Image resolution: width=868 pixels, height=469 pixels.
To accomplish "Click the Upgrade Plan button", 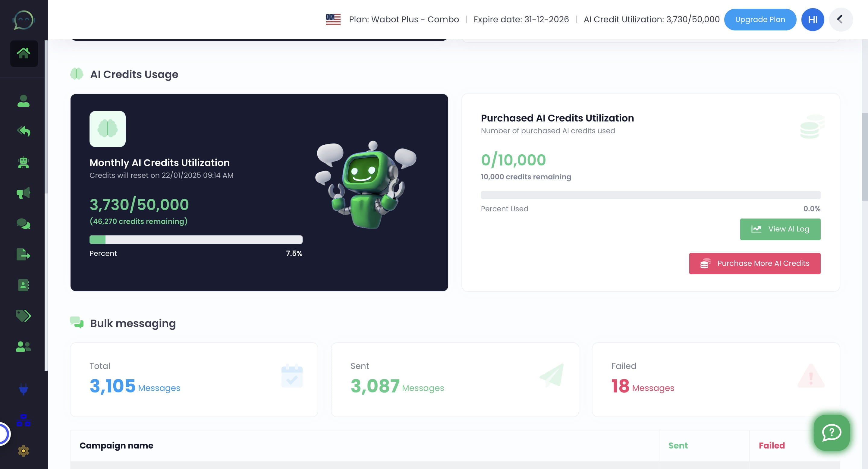I will pyautogui.click(x=760, y=20).
